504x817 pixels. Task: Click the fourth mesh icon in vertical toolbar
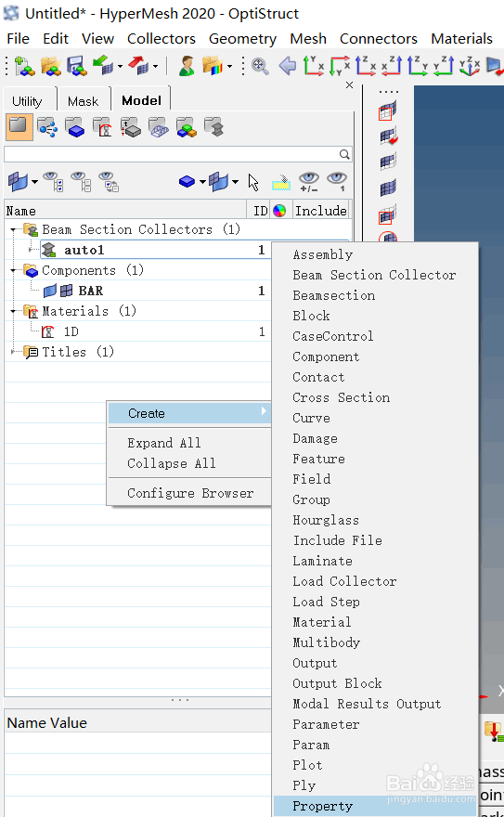tap(388, 188)
